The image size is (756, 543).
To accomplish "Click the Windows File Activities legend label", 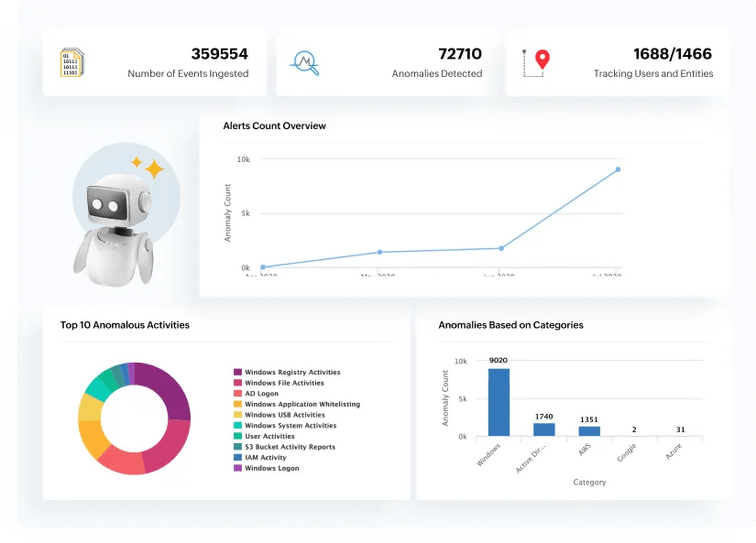I will (284, 383).
